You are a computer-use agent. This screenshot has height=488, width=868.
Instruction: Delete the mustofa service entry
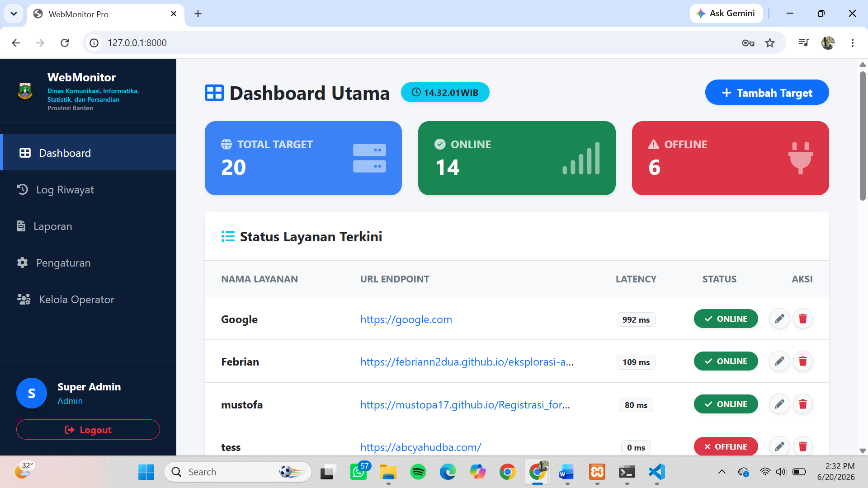pos(803,404)
